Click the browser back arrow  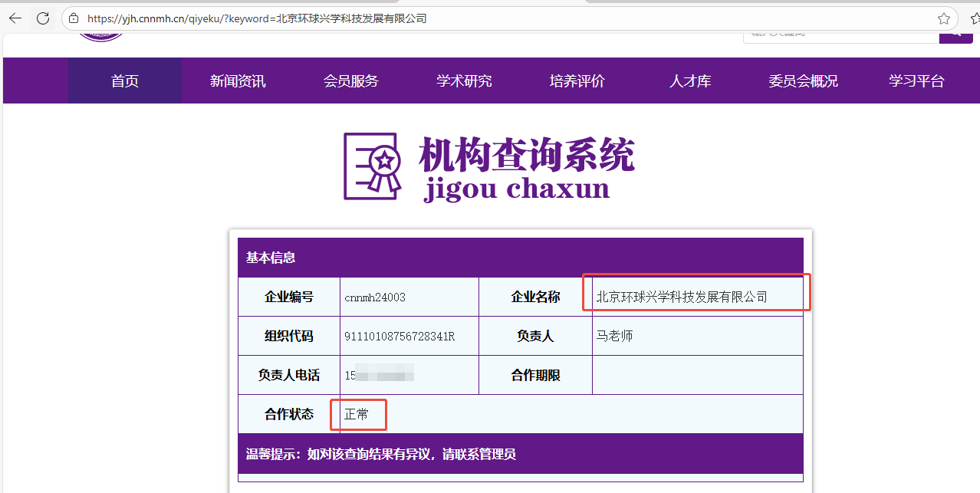point(15,17)
